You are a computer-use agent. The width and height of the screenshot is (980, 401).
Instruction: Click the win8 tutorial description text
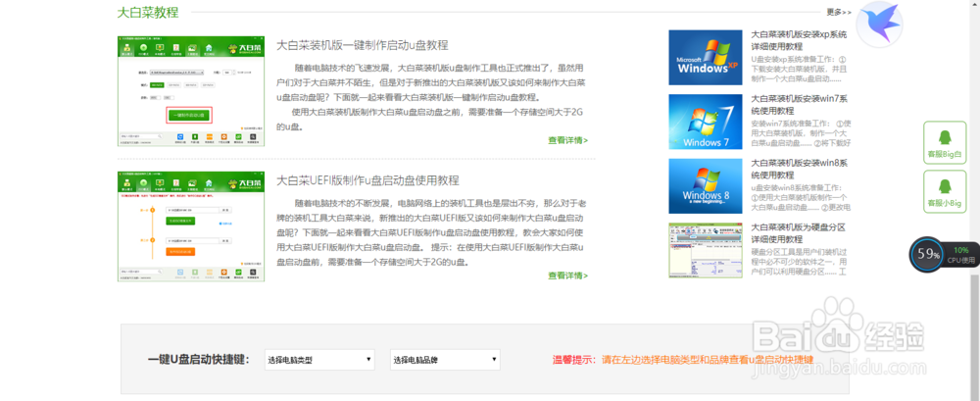pos(801,198)
